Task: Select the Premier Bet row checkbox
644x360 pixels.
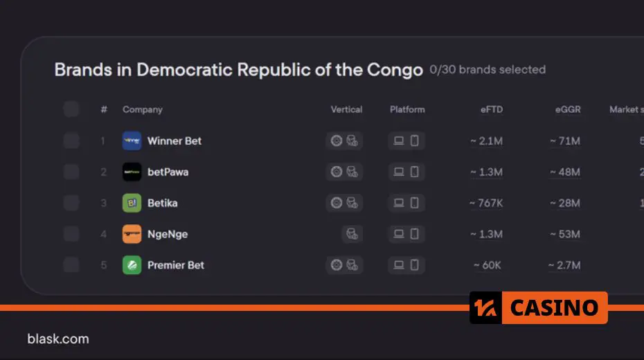Action: coord(71,265)
